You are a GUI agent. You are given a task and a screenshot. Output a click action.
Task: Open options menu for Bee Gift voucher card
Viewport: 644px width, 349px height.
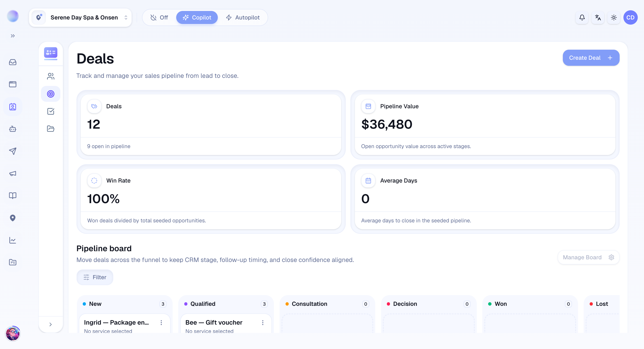click(x=263, y=323)
